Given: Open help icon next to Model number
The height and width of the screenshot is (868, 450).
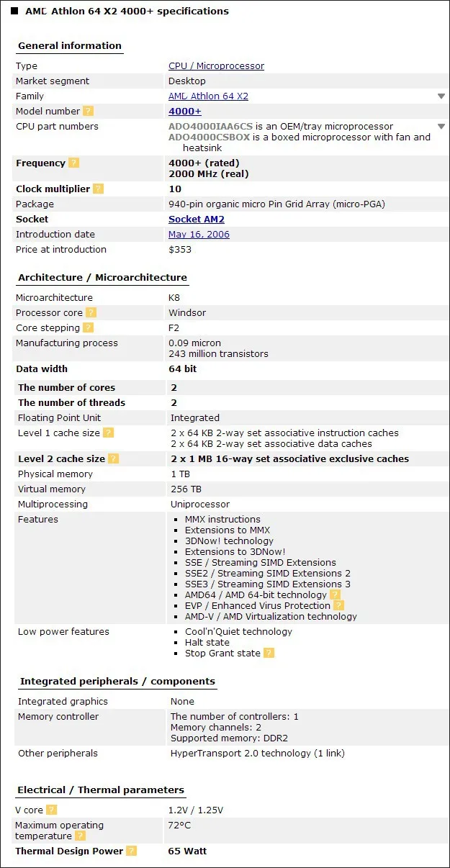Looking at the screenshot, I should point(88,111).
